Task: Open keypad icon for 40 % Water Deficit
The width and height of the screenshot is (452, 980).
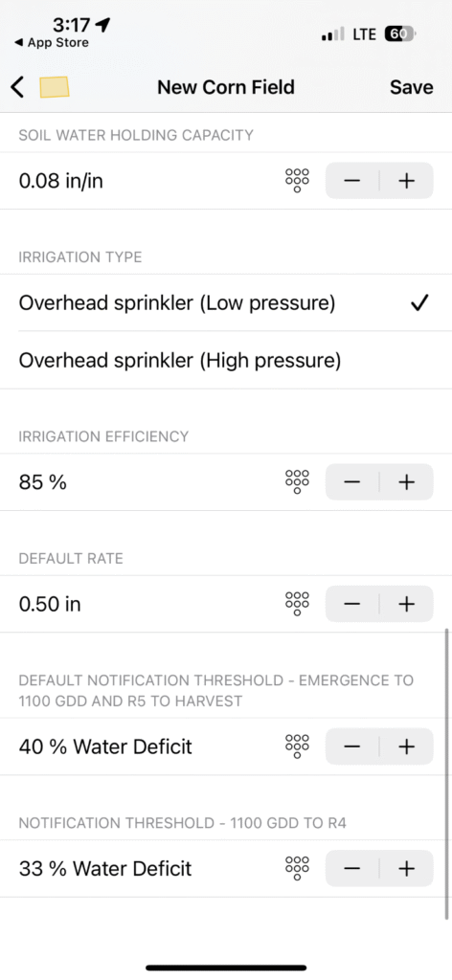Action: [x=297, y=746]
